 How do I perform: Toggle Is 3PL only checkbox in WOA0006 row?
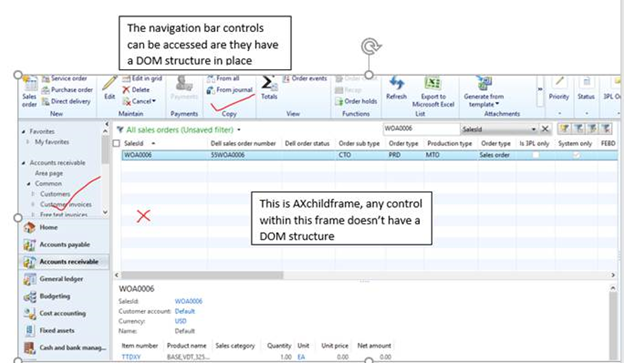(536, 155)
